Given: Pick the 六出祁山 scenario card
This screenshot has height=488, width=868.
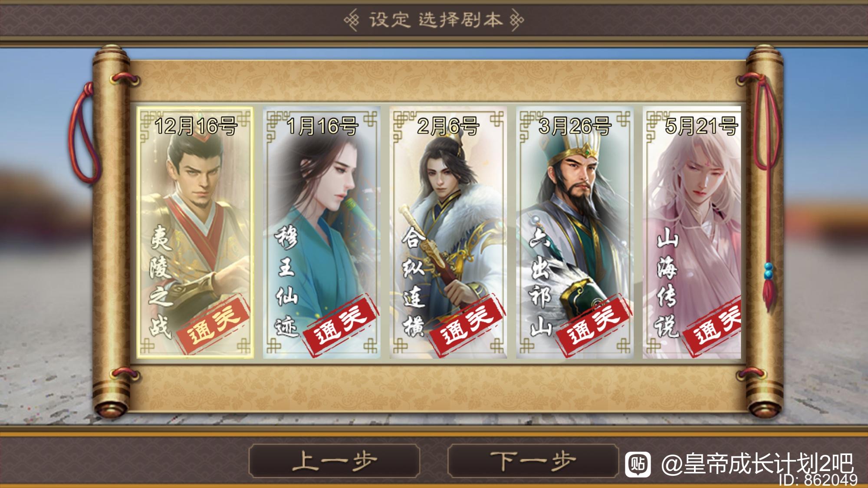Looking at the screenshot, I should click(x=575, y=233).
